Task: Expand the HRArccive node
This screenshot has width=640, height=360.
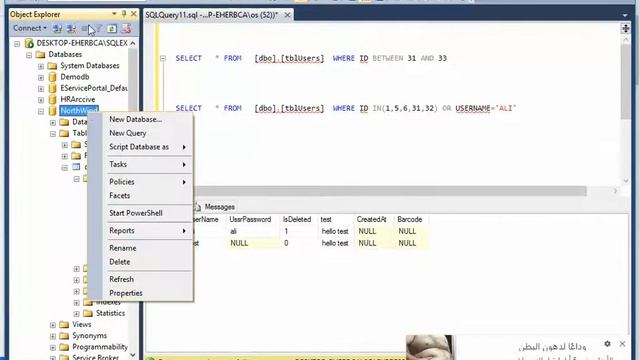Action: click(41, 100)
